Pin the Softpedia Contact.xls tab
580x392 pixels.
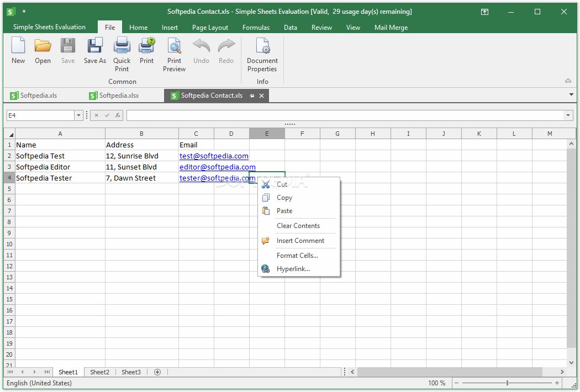(x=252, y=96)
